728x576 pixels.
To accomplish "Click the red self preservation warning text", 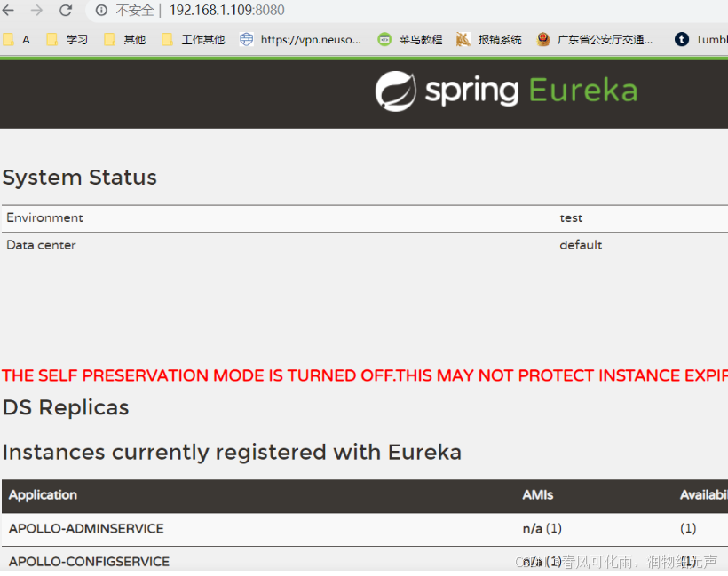I will (x=365, y=375).
